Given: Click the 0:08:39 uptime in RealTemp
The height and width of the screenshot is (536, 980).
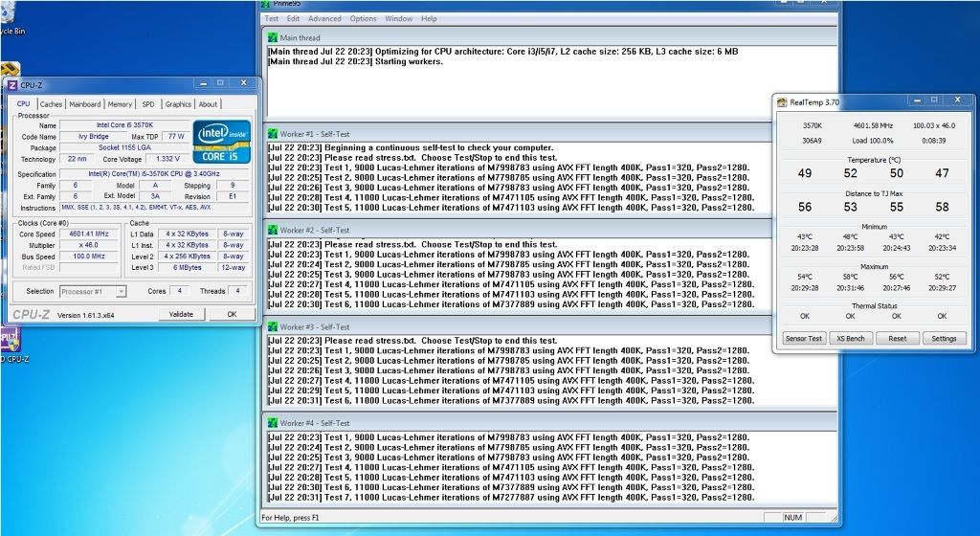Looking at the screenshot, I should pyautogui.click(x=934, y=141).
